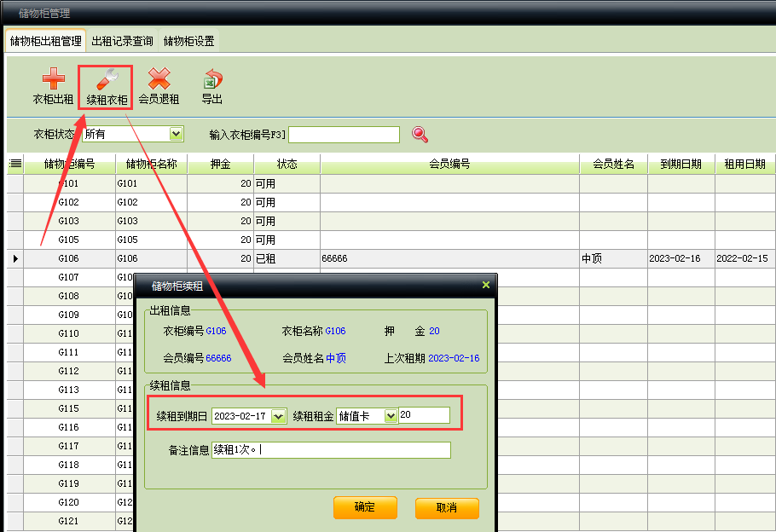
Task: Click member number 66666 in table row
Action: coord(334,259)
